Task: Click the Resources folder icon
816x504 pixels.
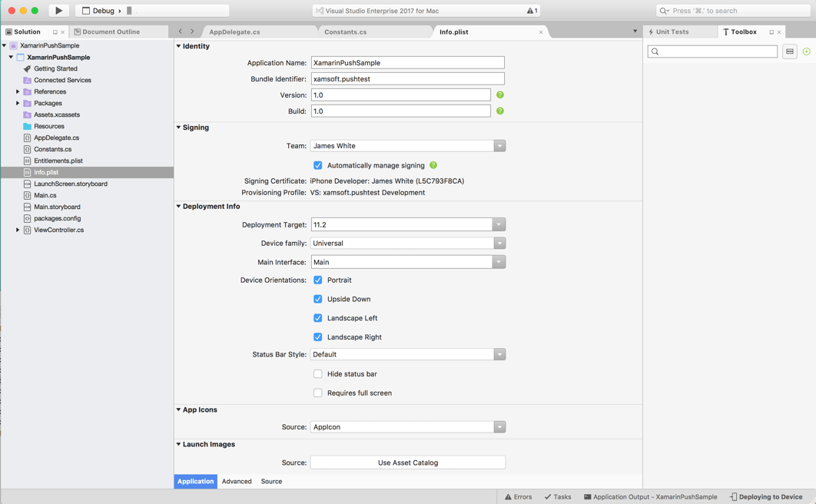Action: (x=27, y=127)
